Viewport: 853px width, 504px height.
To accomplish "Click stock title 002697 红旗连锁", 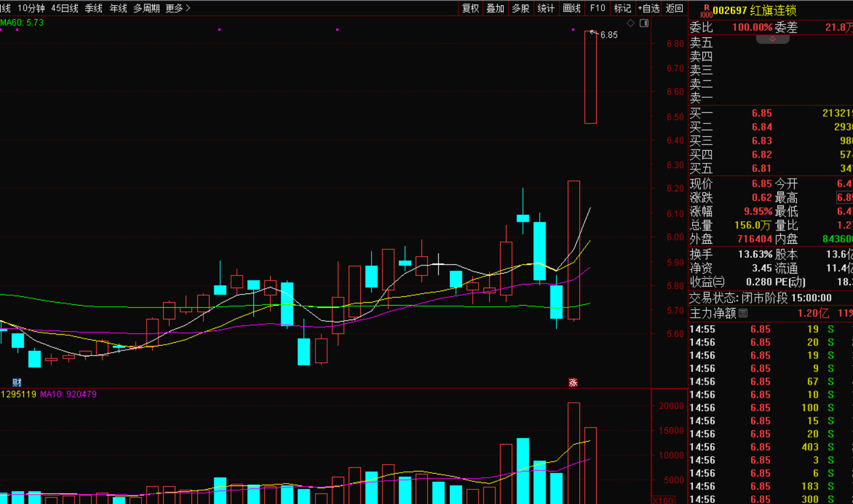I will [754, 10].
